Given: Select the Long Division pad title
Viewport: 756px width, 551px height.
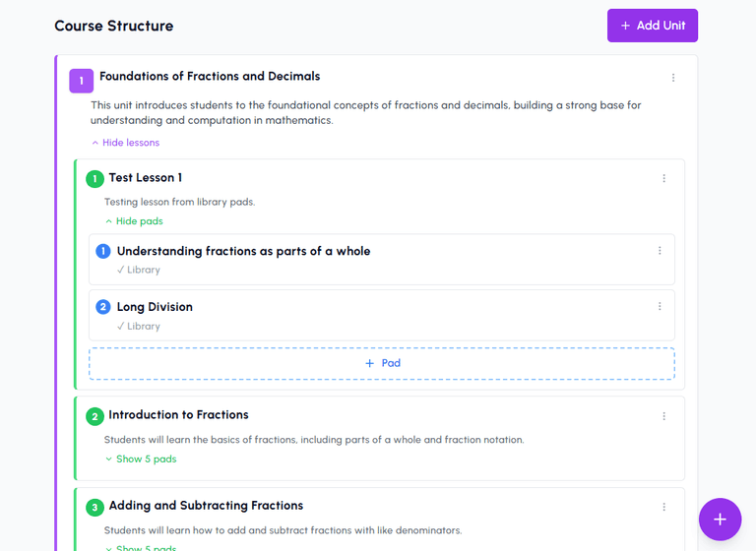Looking at the screenshot, I should click(x=155, y=307).
